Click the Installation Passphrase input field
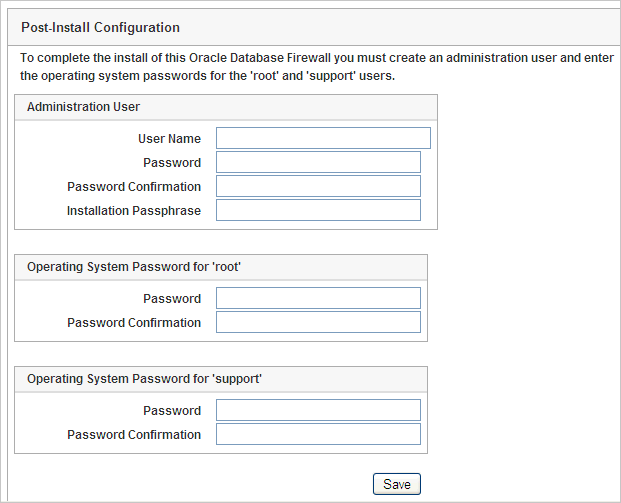Screen dimensions: 621x503 [318, 210]
